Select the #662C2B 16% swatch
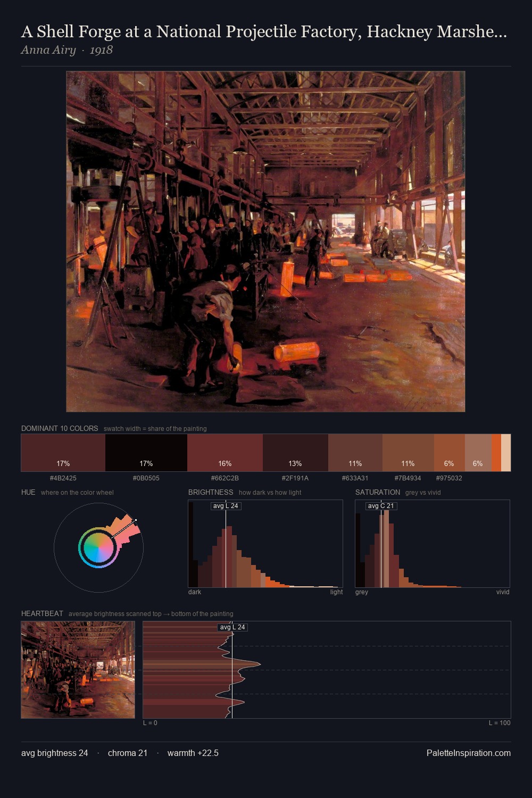Screen dimensions: 532x798 (225, 453)
